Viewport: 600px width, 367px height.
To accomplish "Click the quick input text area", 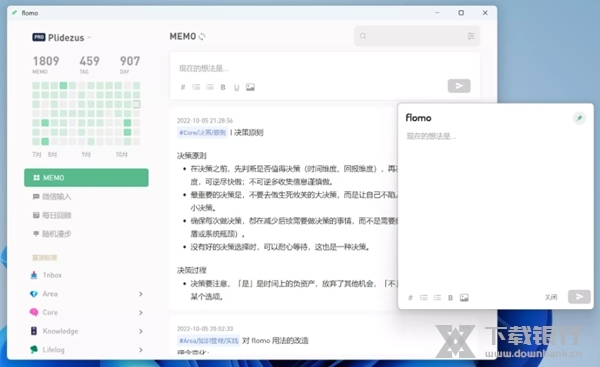I will click(496, 210).
